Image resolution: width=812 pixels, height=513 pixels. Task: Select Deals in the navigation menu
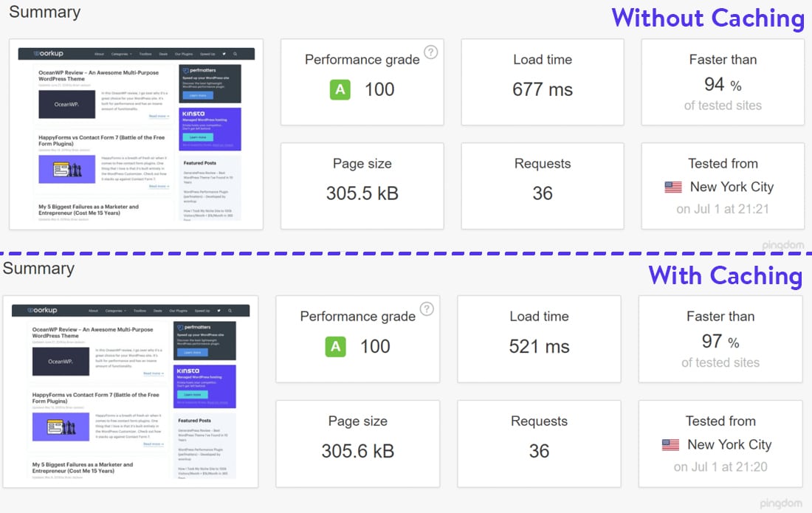tap(163, 54)
